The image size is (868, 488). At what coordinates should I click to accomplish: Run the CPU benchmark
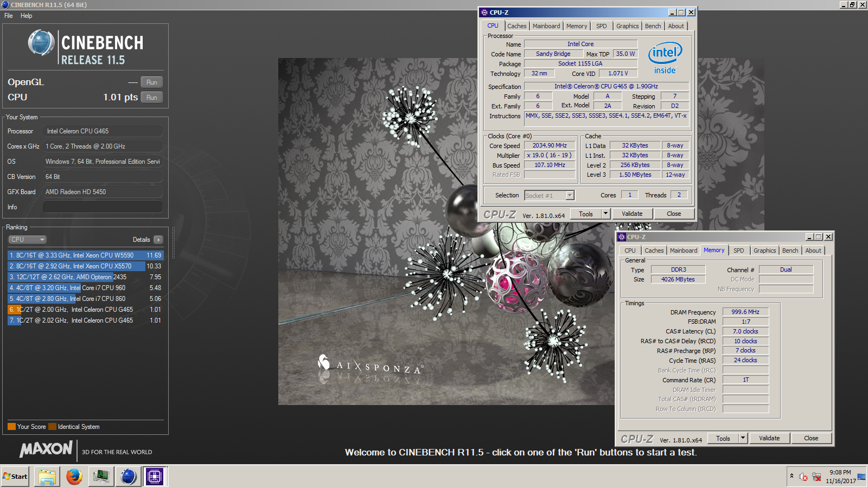[x=152, y=98]
